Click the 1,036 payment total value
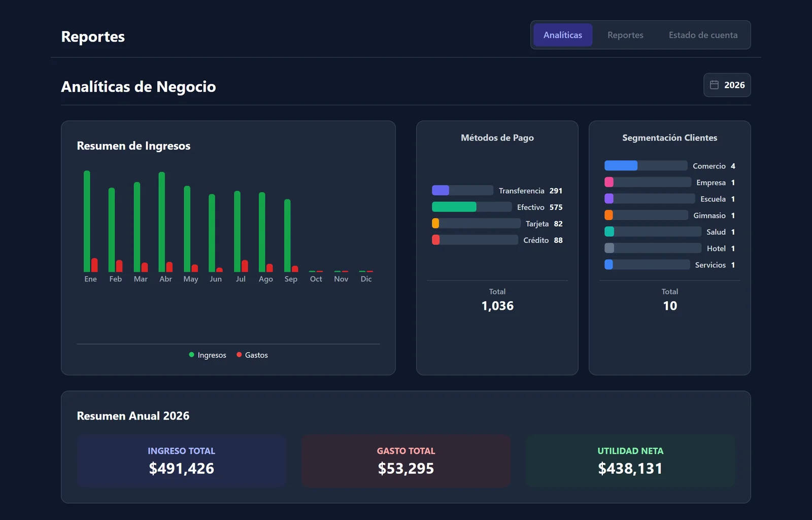This screenshot has height=520, width=812. 497,306
